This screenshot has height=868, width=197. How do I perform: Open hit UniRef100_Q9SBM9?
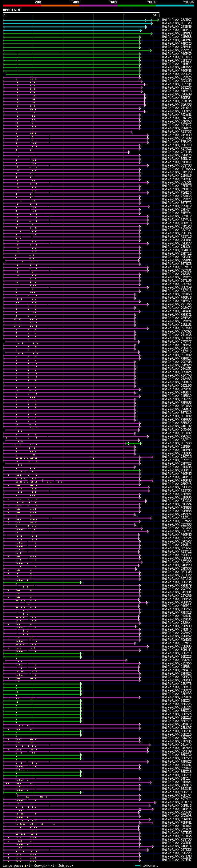pyautogui.click(x=177, y=26)
